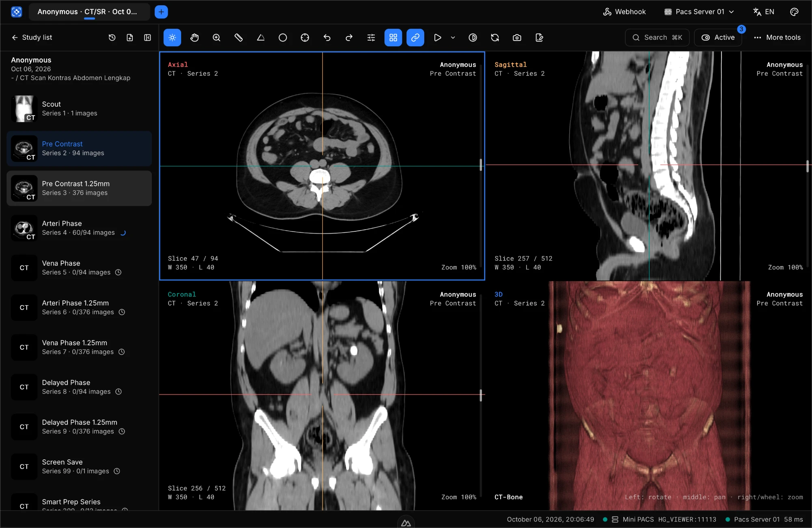The height and width of the screenshot is (528, 812).
Task: Select Delayed Phase 1.25mm Series 9
Action: tap(79, 427)
